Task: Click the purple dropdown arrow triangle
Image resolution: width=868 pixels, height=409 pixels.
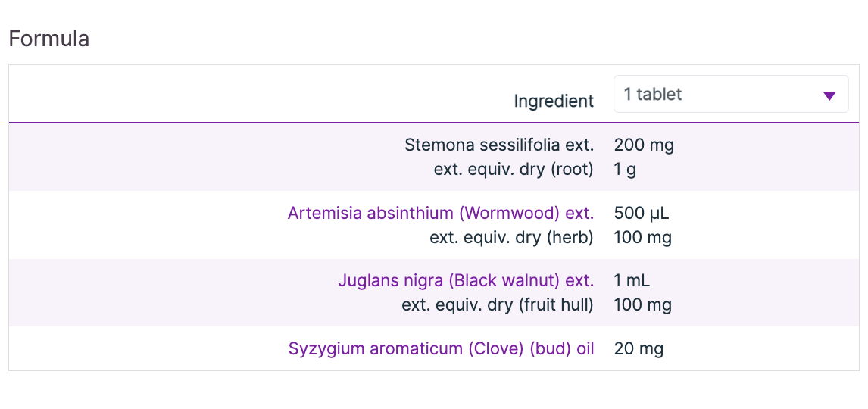Action: pyautogui.click(x=829, y=95)
